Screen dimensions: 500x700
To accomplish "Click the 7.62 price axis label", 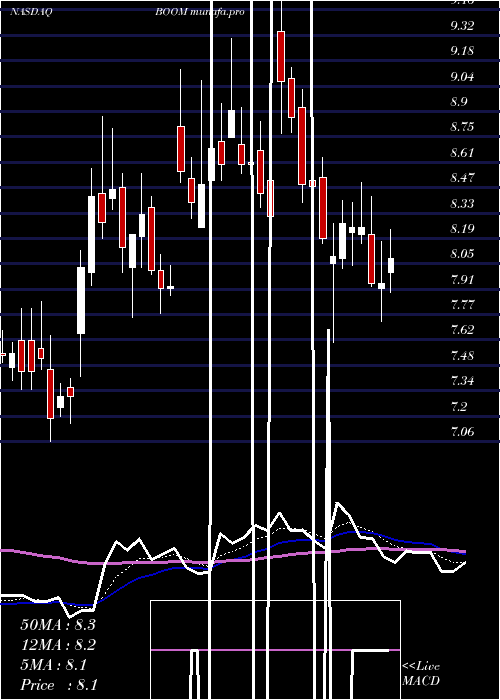I will [462, 330].
